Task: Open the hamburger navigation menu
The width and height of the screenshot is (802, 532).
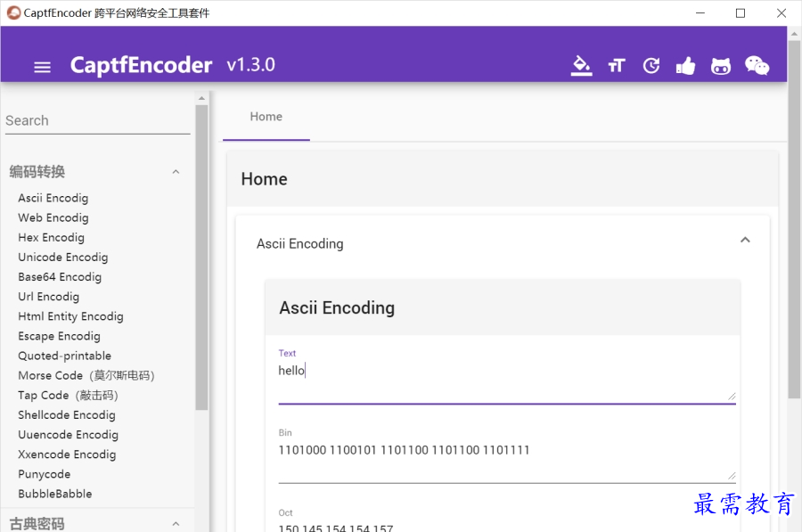Action: 42,67
